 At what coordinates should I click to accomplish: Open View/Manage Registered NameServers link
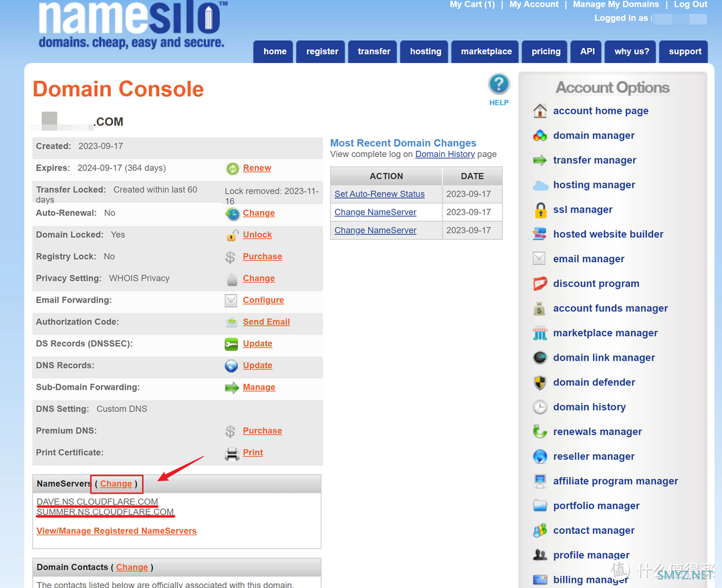[116, 531]
